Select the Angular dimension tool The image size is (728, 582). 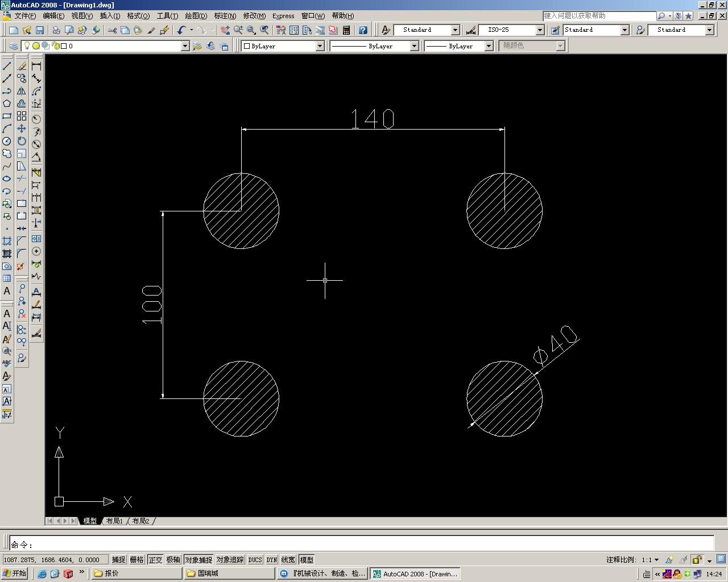36,157
